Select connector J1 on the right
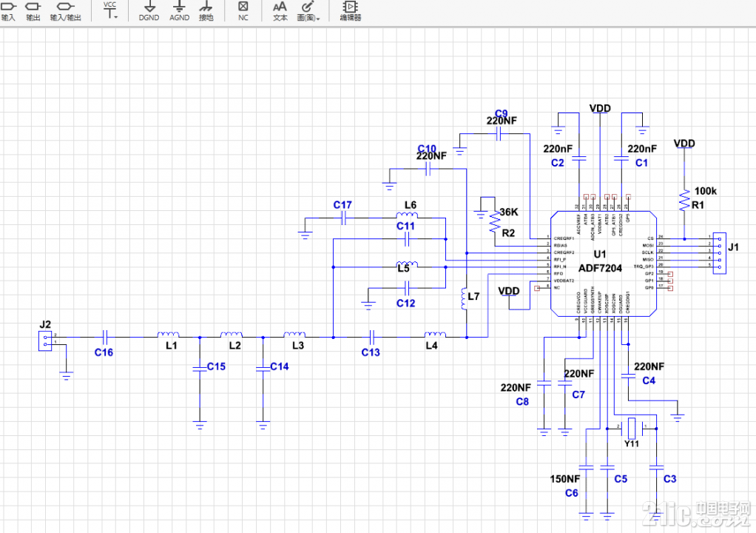Screen dimensions: 756x533 pos(719,253)
